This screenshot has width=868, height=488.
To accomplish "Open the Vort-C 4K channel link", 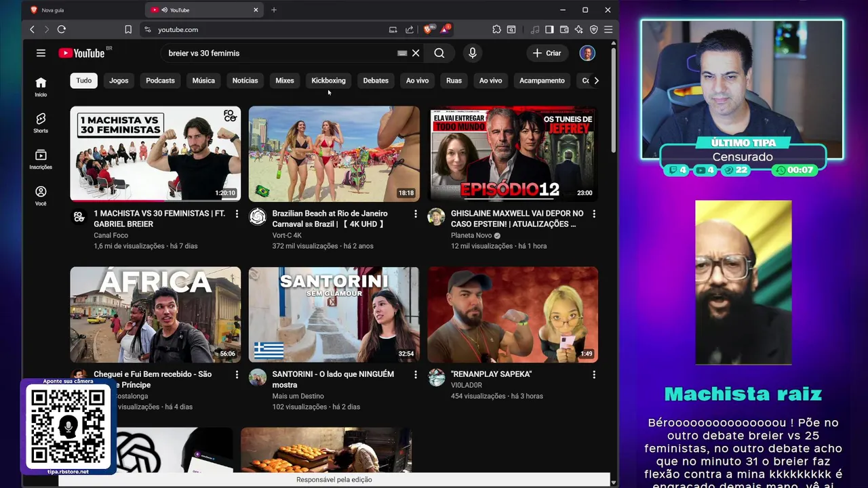I will tap(287, 235).
